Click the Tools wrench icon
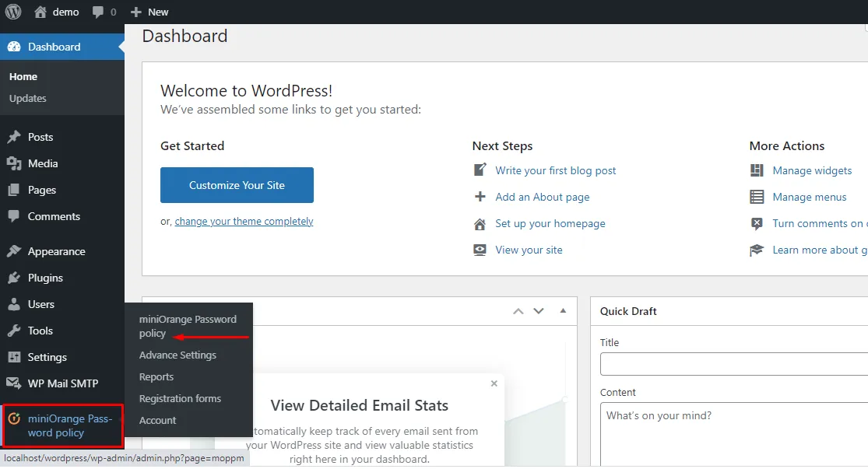 14,331
